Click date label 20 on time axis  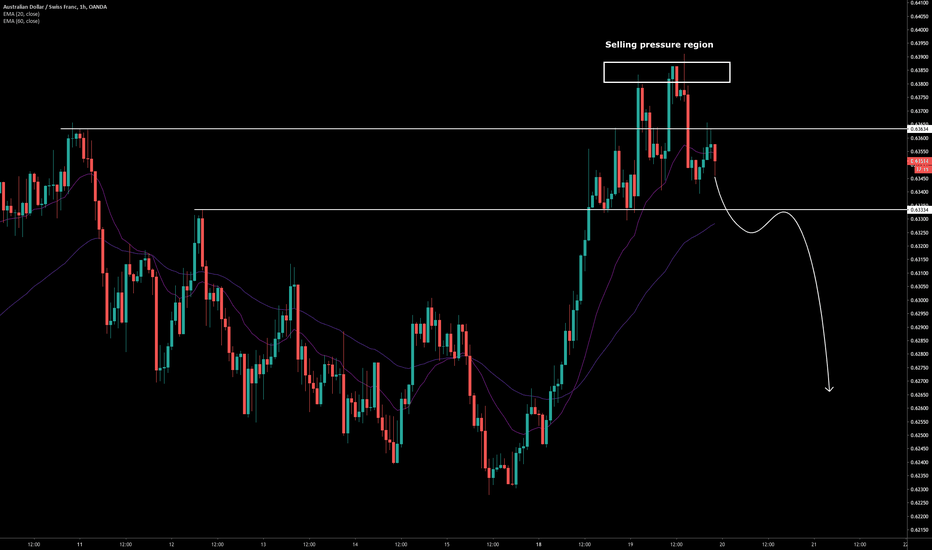tap(722, 544)
